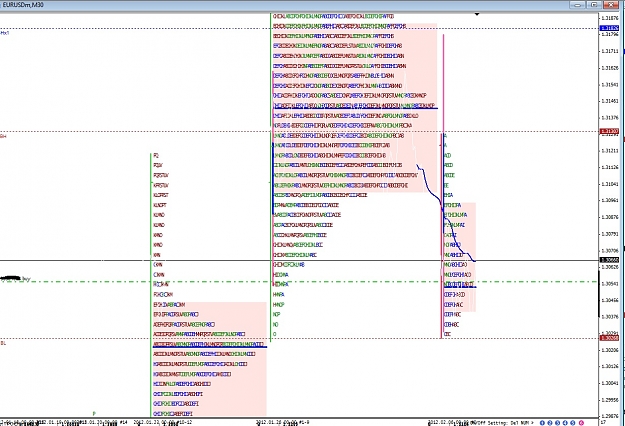Select the price label 1.30376 on the axis
Viewport: 625px width, 426px height.
click(610, 317)
